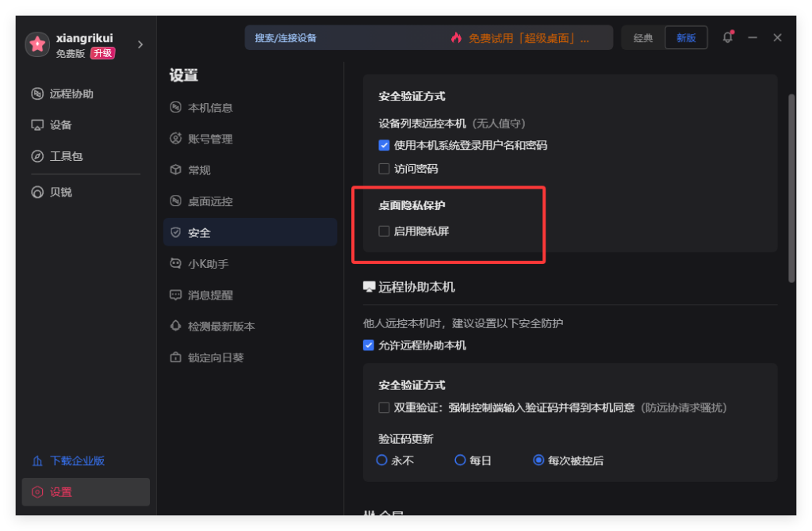Viewport: 812px width, 531px height.
Task: Check the 访问密码 option
Action: (382, 168)
